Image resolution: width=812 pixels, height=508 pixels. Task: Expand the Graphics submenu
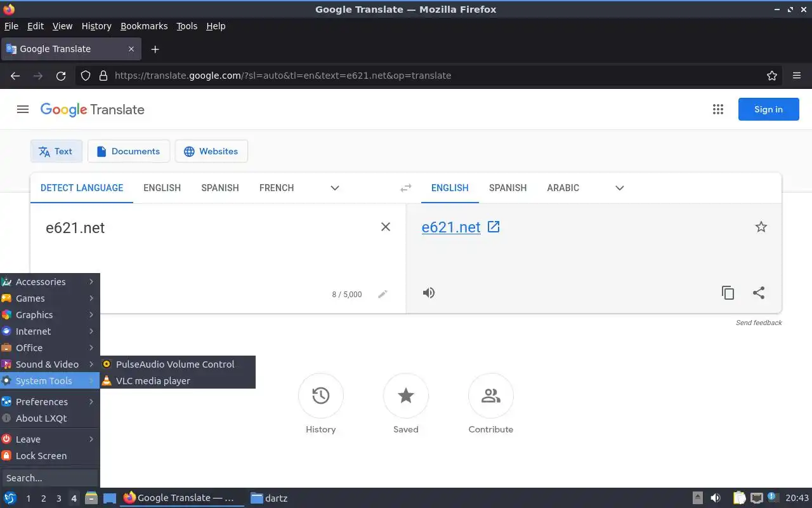pos(49,315)
